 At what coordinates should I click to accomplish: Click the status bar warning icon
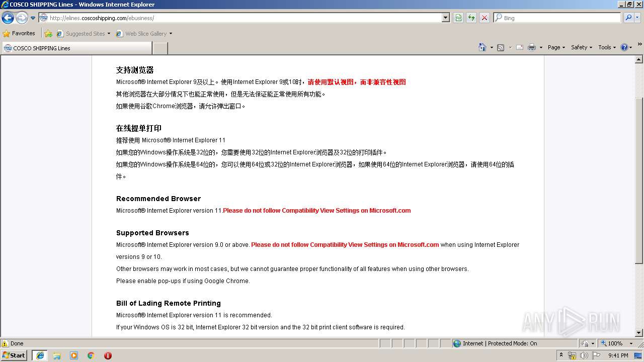[x=5, y=343]
